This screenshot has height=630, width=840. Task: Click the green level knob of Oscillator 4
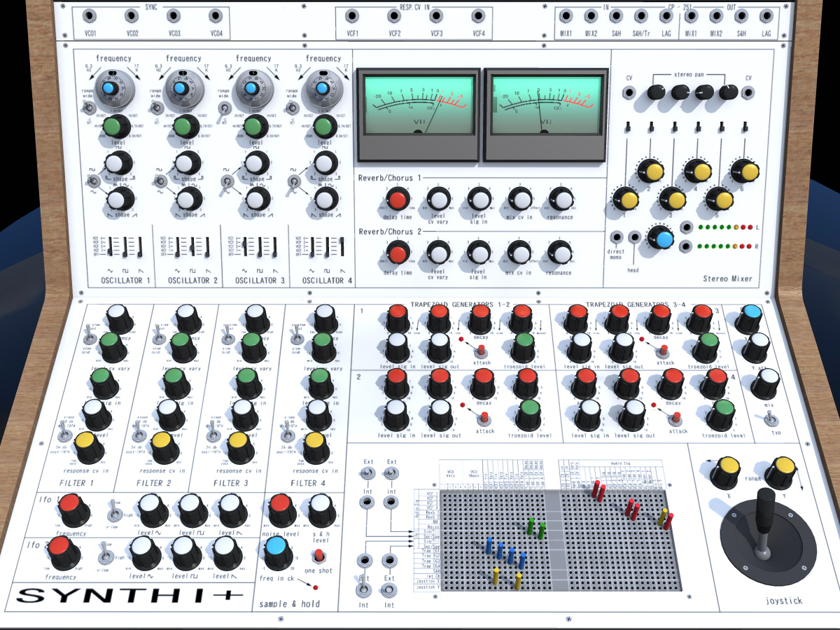(x=324, y=127)
